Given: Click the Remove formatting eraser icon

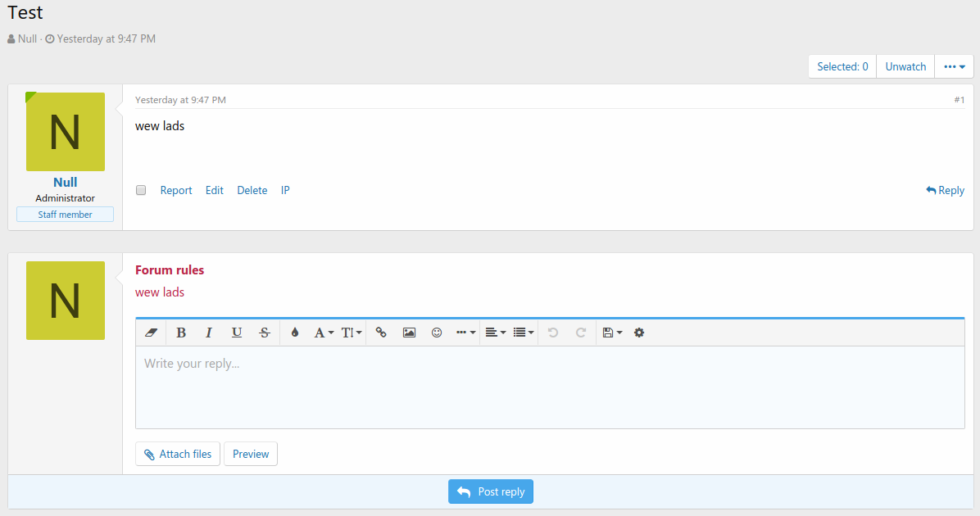Looking at the screenshot, I should click(152, 333).
